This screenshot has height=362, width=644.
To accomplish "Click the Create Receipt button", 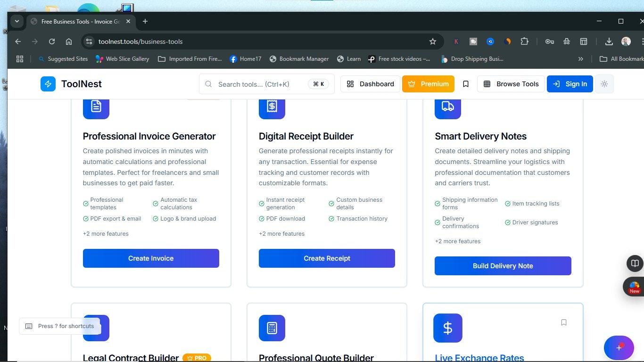I will point(327,258).
